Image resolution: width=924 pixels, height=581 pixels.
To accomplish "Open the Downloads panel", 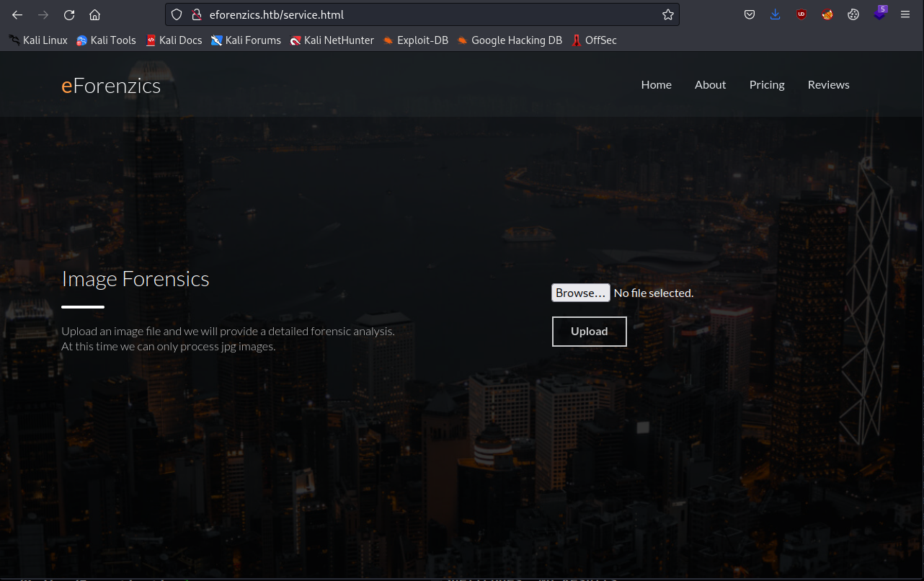I will click(775, 14).
